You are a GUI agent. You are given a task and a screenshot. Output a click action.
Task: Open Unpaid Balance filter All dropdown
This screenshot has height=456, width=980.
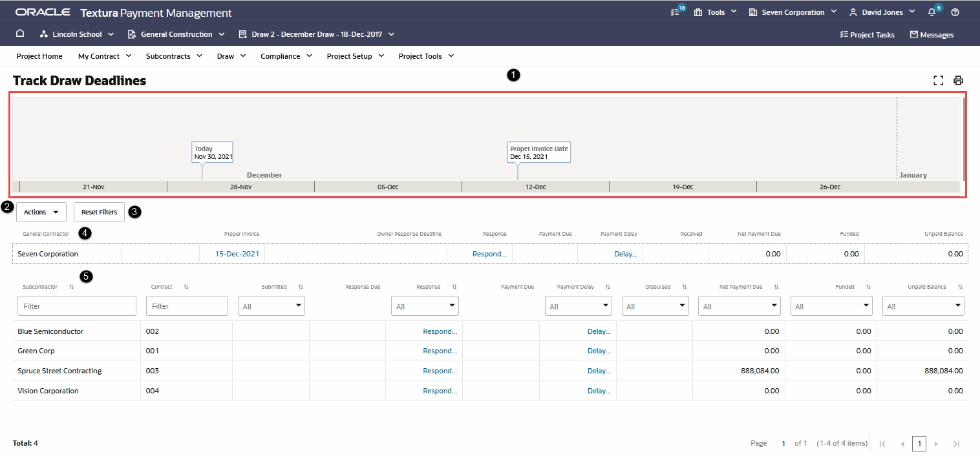[x=923, y=306]
